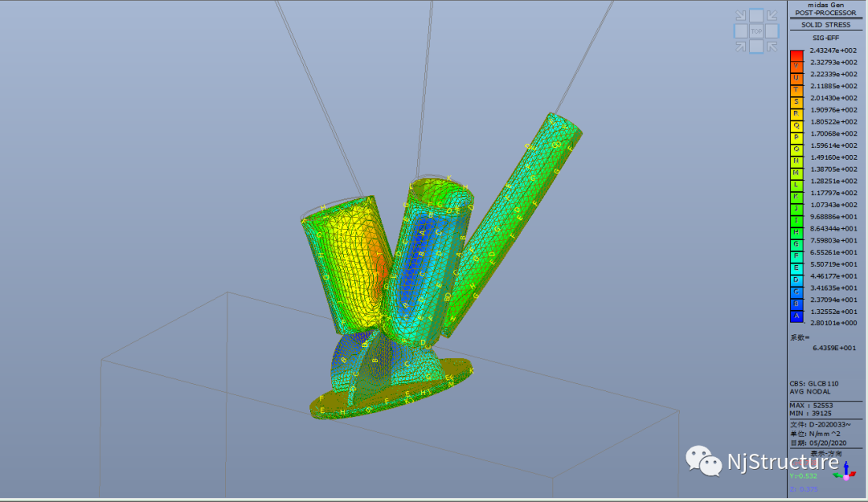Click the 'MAX : 52553' entry
Screen dimensions: 868x502
point(811,406)
